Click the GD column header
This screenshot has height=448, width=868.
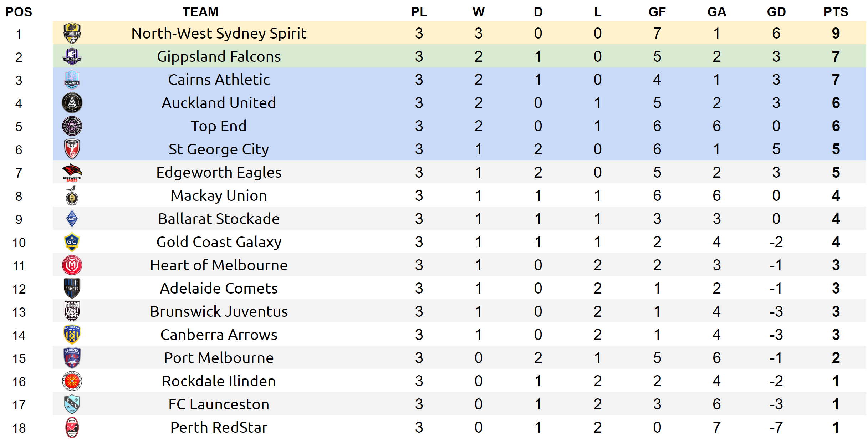tap(776, 12)
